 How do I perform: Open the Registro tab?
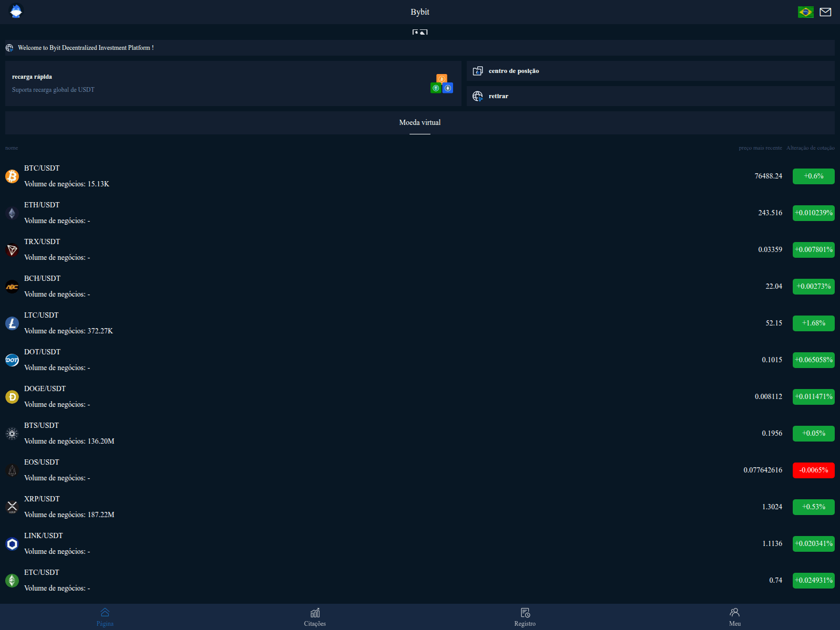pyautogui.click(x=525, y=617)
